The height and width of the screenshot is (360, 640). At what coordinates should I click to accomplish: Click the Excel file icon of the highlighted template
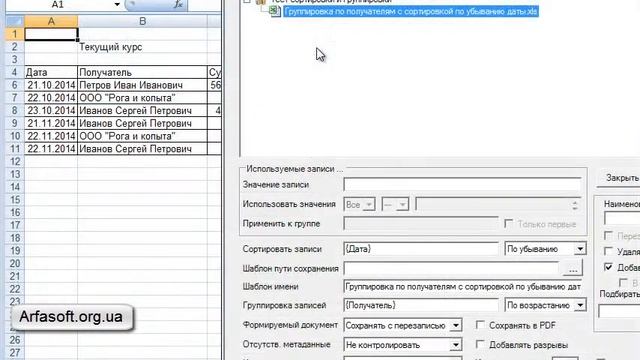pyautogui.click(x=274, y=11)
